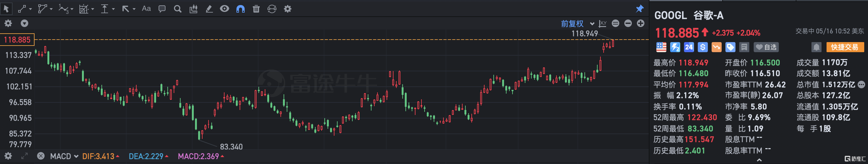Click the lightning level-2 quote icon
Image resolution: width=868 pixels, height=164 pixels.
coord(675,47)
